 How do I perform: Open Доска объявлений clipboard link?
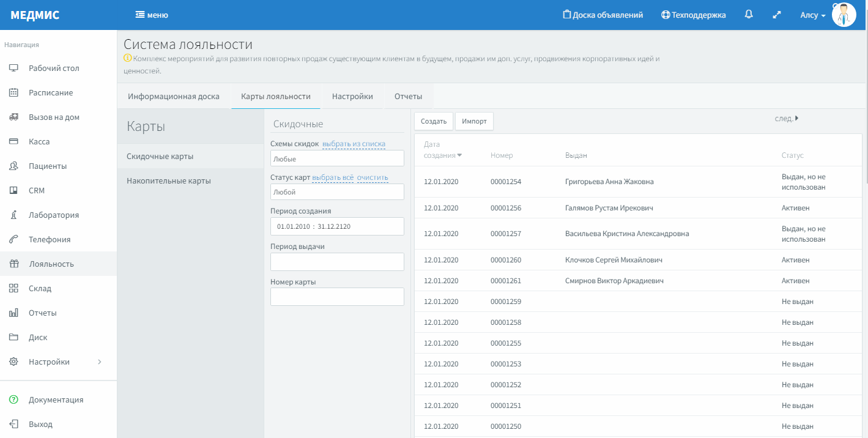(603, 15)
